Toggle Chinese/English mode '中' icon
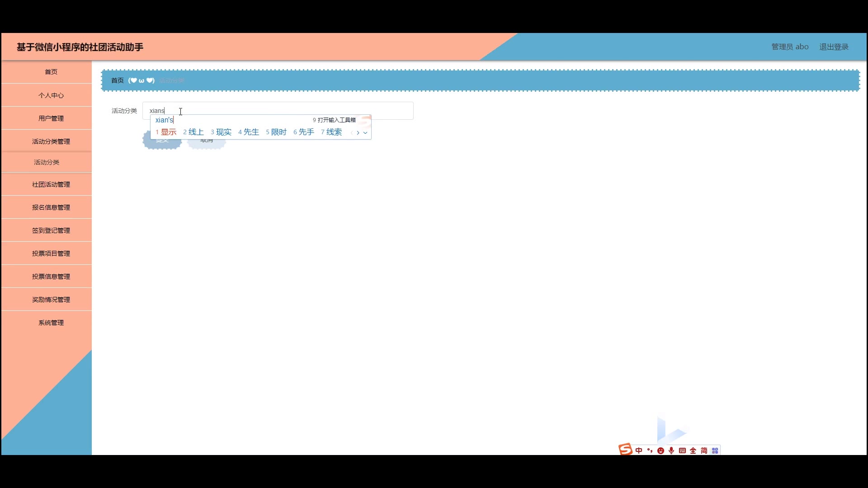This screenshot has width=868, height=488. tap(639, 450)
